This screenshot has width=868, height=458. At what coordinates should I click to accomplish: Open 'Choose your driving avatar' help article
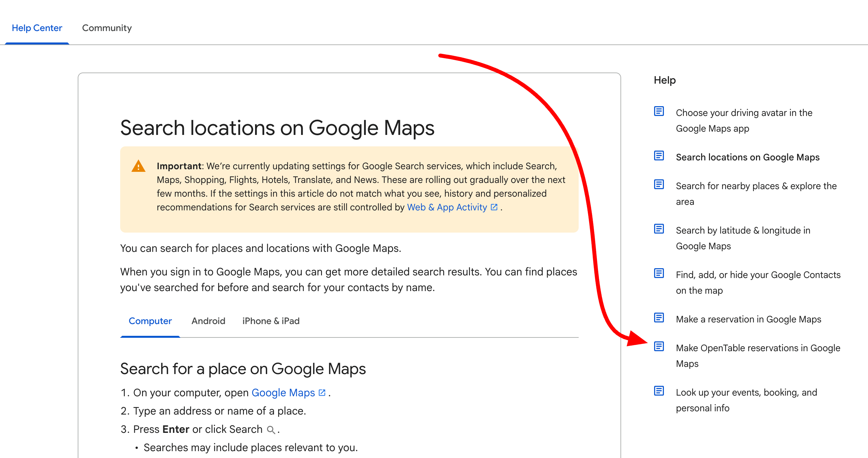(744, 121)
